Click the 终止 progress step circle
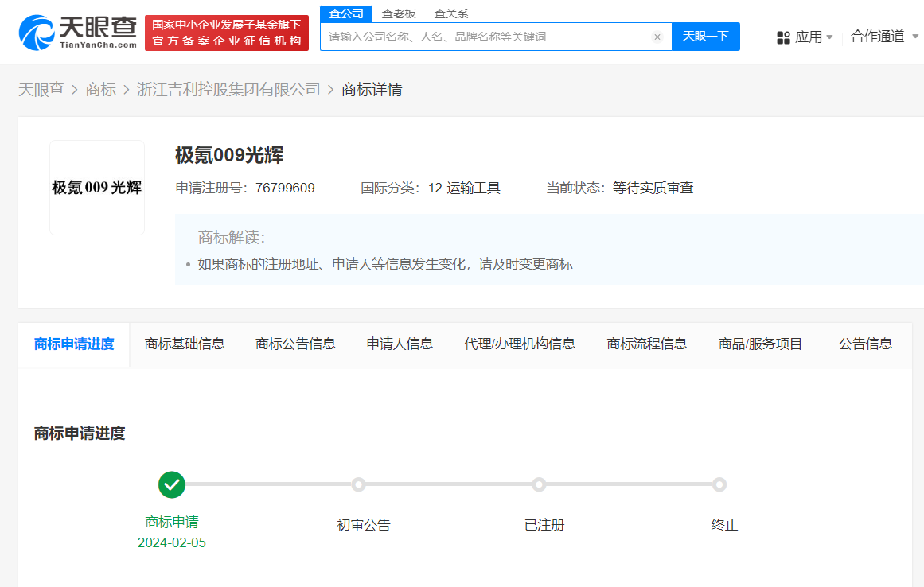924x587 pixels. (719, 484)
